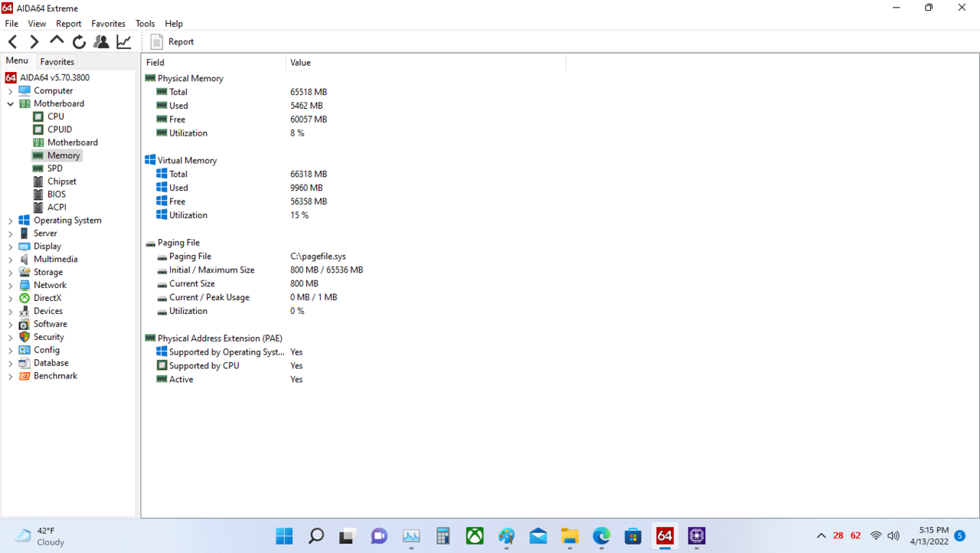
Task: Expand the Storage category
Action: click(9, 272)
